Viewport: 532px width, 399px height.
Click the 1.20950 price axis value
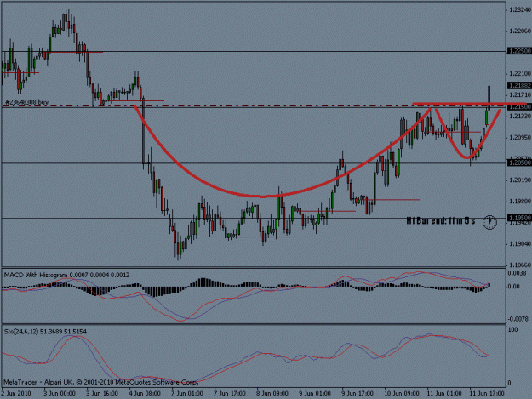[520, 137]
